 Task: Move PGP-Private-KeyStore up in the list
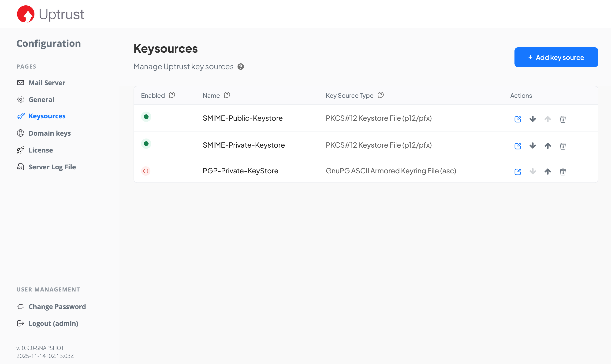point(548,172)
